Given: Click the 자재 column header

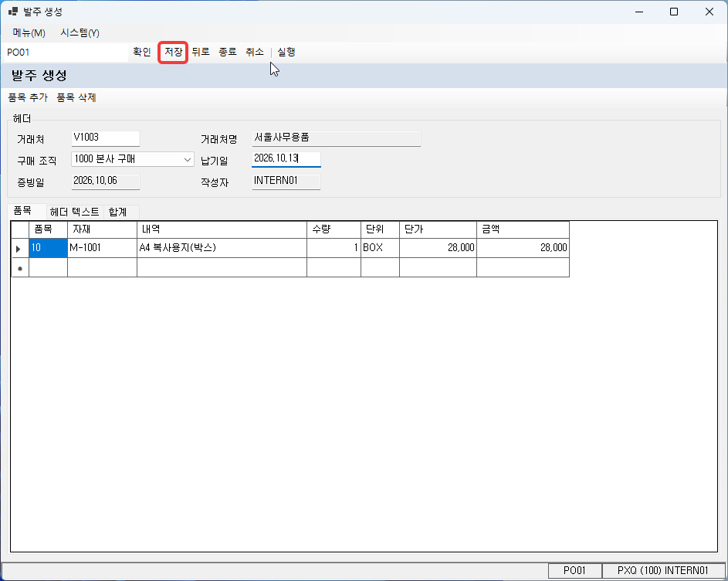Looking at the screenshot, I should click(102, 229).
